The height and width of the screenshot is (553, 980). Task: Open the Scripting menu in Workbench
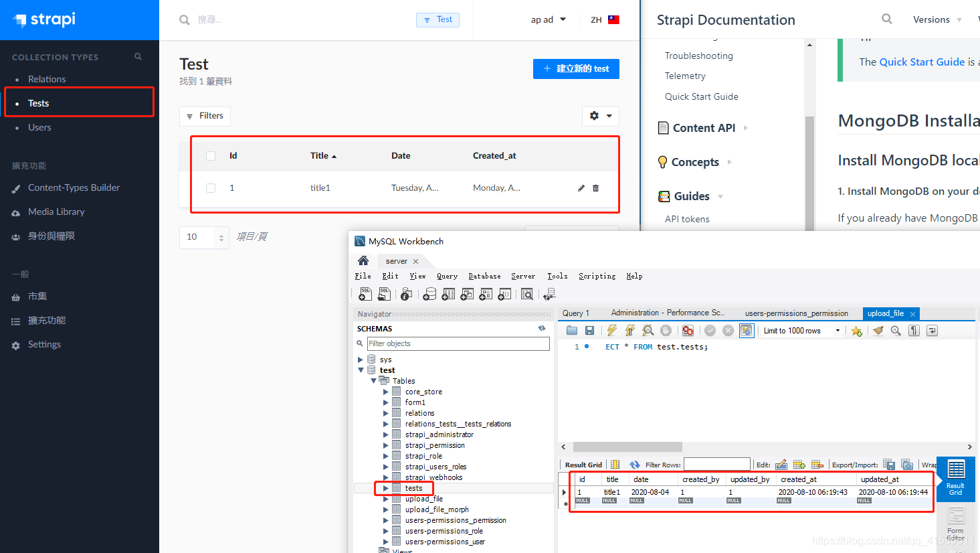tap(597, 276)
